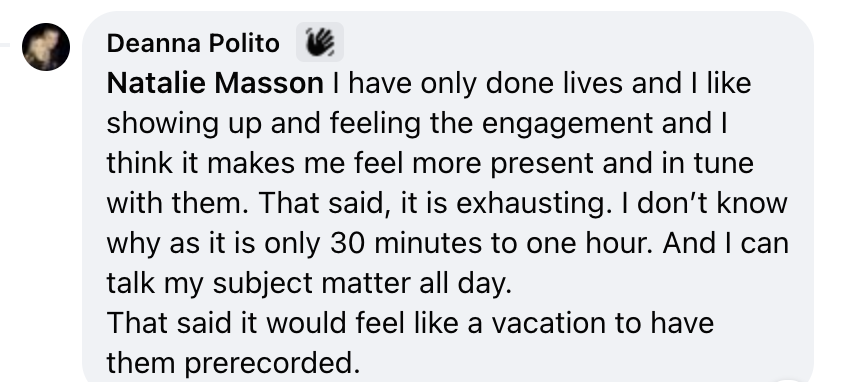Click the reply thread connector line left of avatar

coord(5,45)
